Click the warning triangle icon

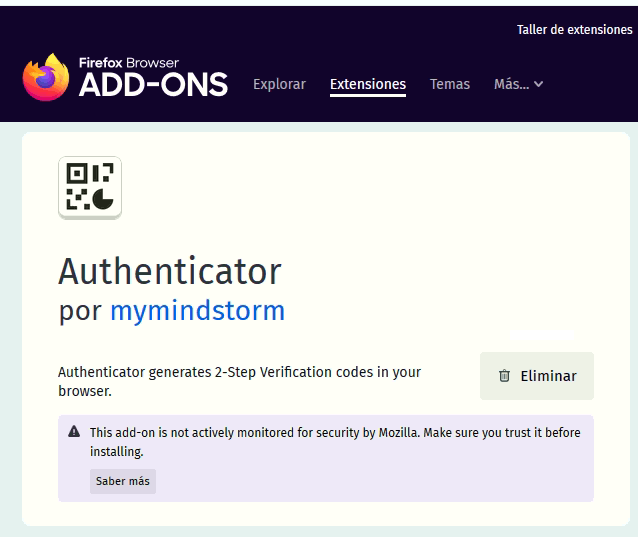click(x=74, y=433)
